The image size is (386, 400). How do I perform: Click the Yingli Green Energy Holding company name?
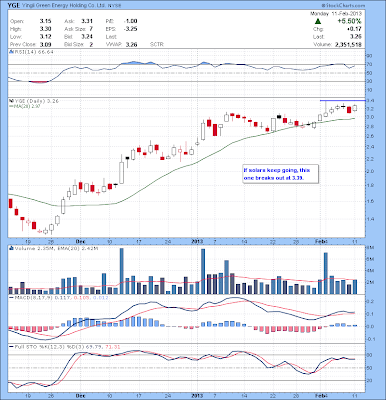coord(63,6)
